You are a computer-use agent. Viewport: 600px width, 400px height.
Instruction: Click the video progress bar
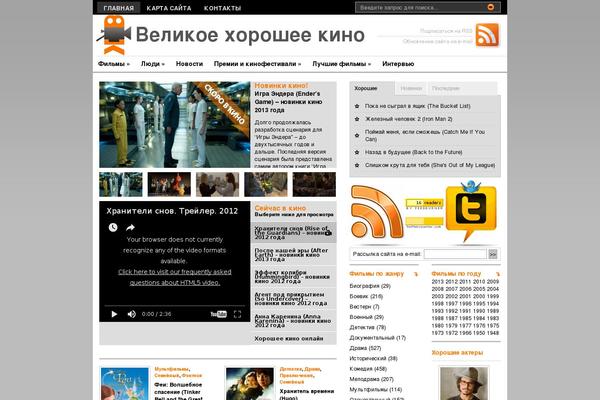click(174, 305)
